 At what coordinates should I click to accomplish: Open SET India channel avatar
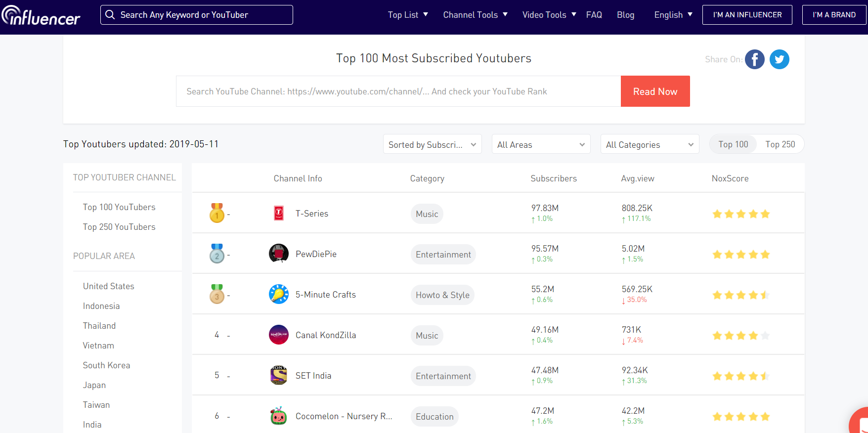click(279, 375)
